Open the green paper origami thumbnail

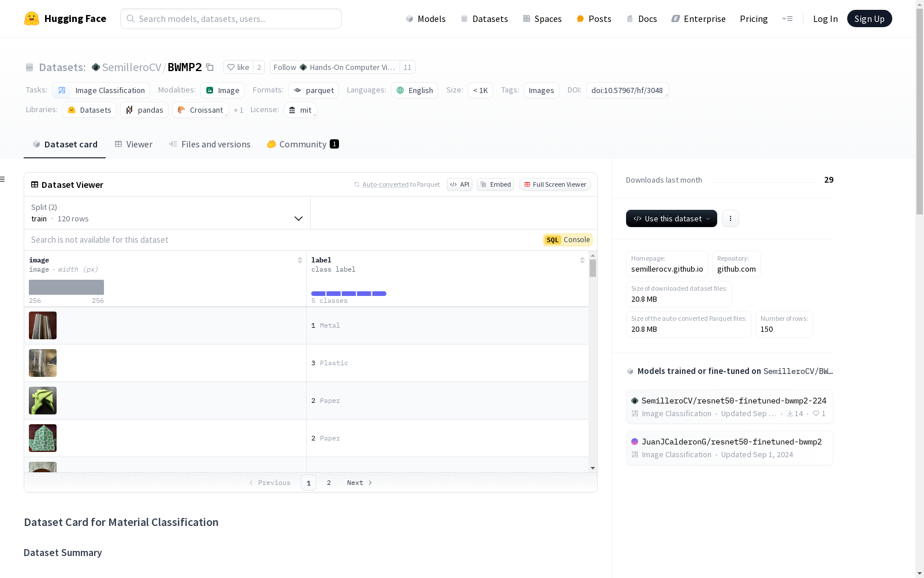[43, 401]
